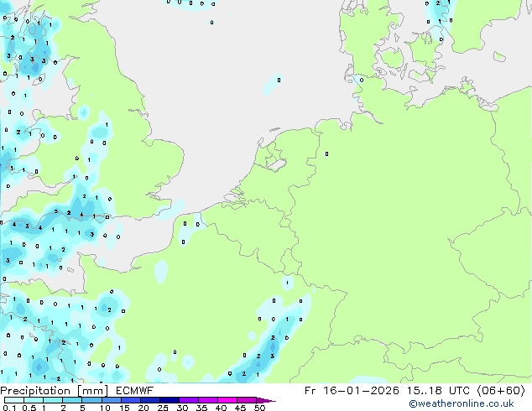Click the legend value "0.5"
Screen dimensions: 532x411
point(29,408)
